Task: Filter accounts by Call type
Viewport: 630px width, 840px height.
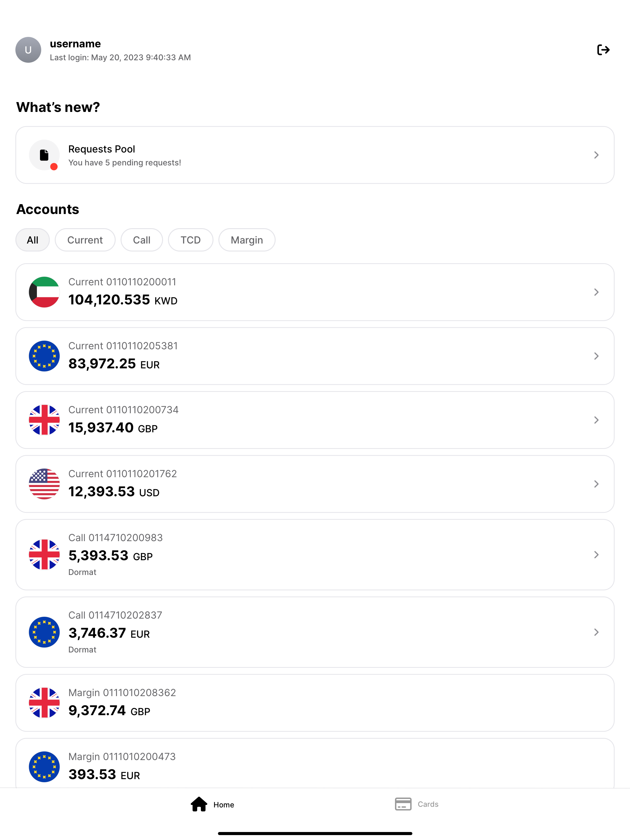Action: point(142,240)
